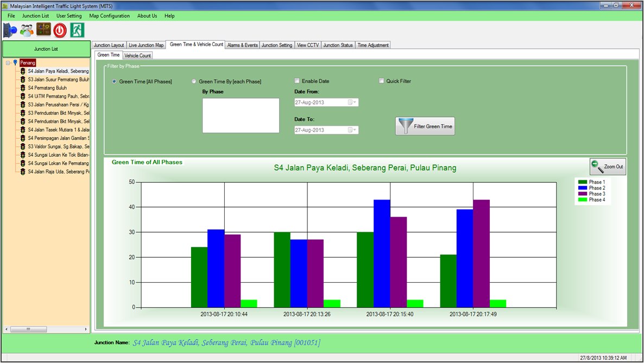The height and width of the screenshot is (363, 644).
Task: Enable the Quick Filter checkbox
Action: [x=382, y=81]
